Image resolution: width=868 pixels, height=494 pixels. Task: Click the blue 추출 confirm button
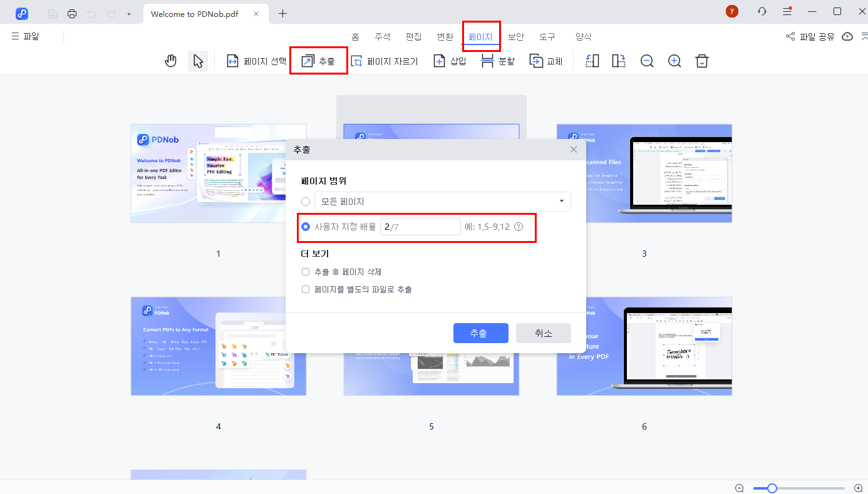pyautogui.click(x=480, y=333)
